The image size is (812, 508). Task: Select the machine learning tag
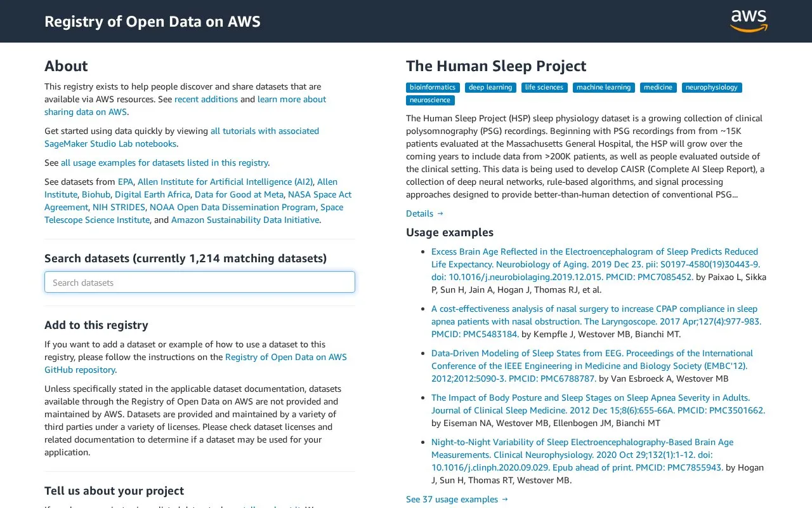pos(604,88)
